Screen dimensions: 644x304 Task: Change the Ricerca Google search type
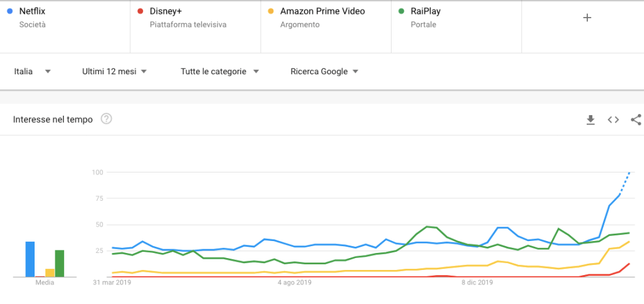(x=324, y=72)
